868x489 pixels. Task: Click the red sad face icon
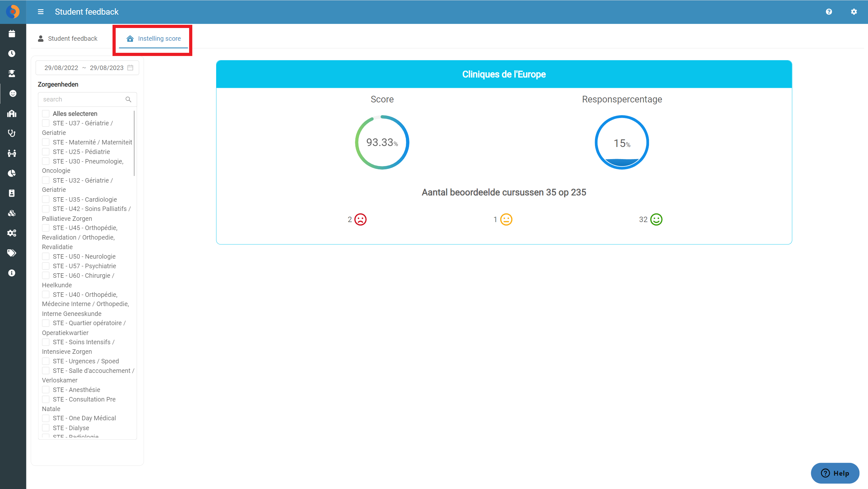pyautogui.click(x=360, y=220)
